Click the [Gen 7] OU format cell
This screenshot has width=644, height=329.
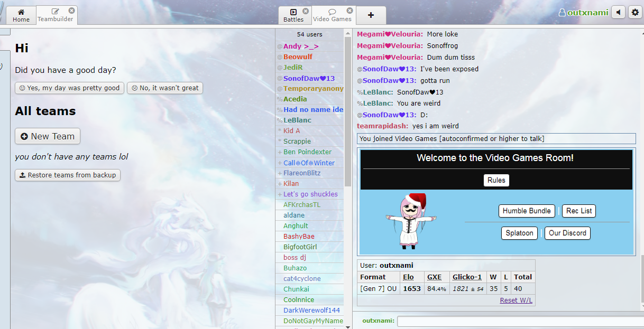379,288
